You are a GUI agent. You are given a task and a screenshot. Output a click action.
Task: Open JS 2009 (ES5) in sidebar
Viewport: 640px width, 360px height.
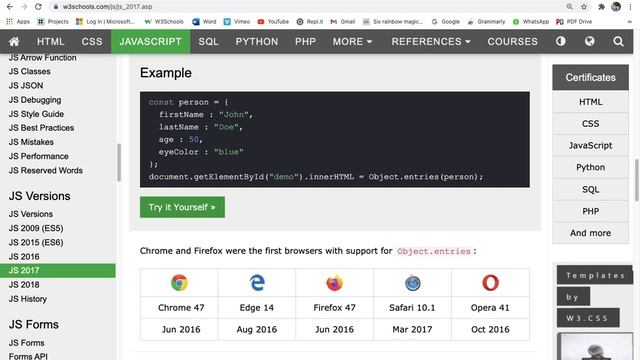[x=36, y=228]
